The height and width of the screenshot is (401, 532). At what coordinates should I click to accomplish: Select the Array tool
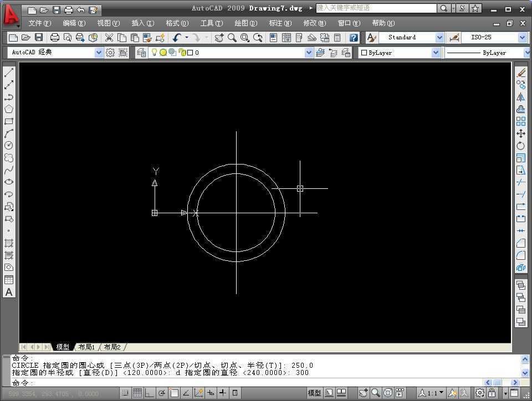pos(521,121)
